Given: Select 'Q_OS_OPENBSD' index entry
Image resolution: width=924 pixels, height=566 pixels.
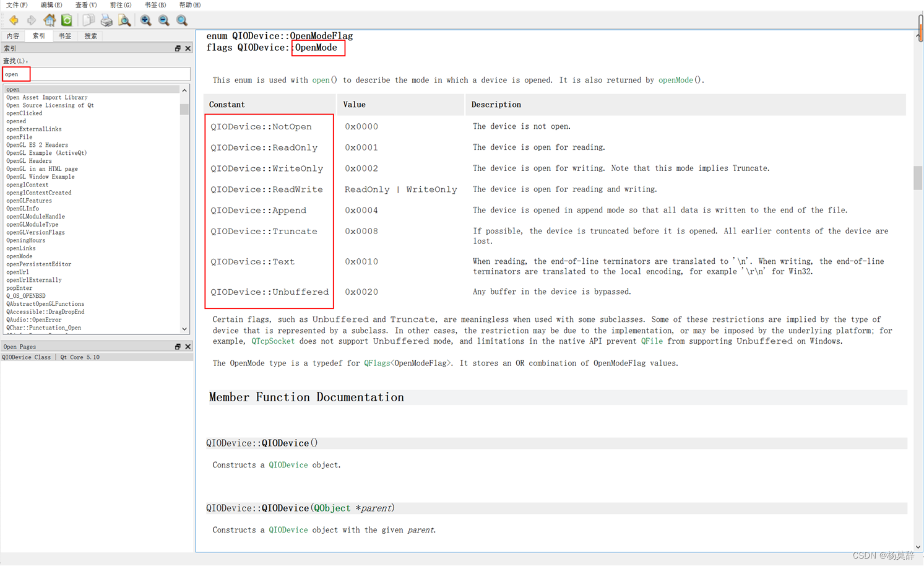Looking at the screenshot, I should point(26,296).
